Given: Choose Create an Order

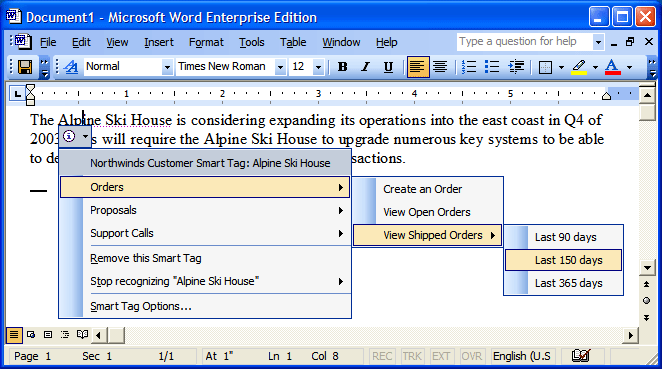Looking at the screenshot, I should [x=427, y=189].
